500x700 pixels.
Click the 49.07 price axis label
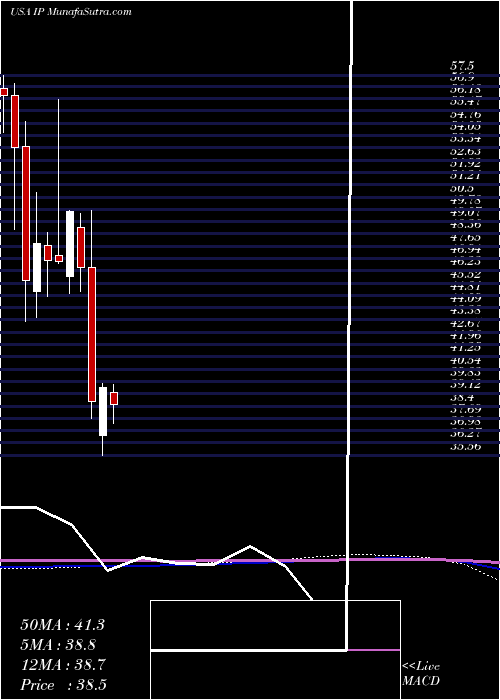[x=465, y=213]
